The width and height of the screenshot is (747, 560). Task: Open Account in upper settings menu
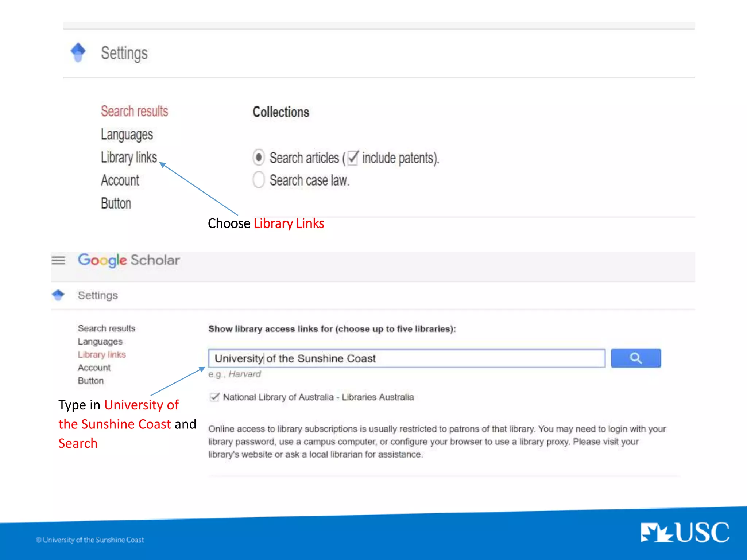coord(120,180)
